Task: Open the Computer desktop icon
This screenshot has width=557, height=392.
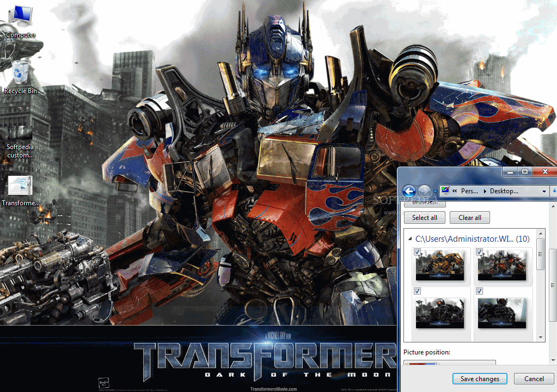Action: tap(21, 22)
